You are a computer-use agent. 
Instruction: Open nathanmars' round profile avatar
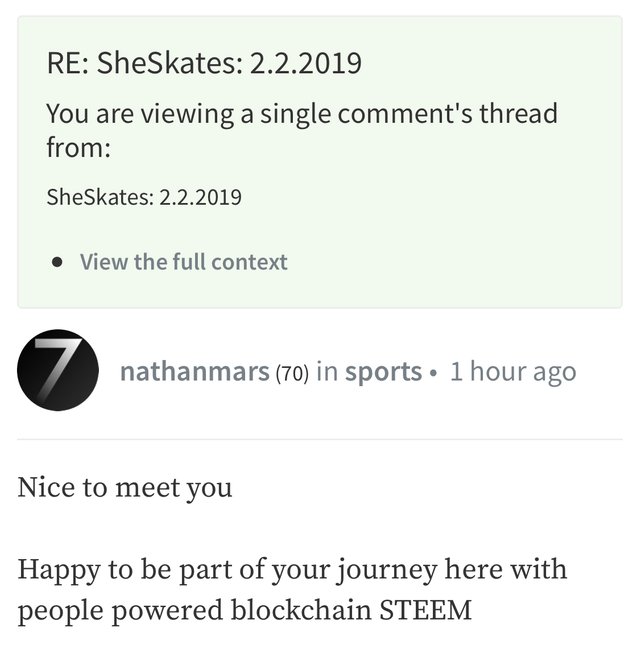(58, 370)
